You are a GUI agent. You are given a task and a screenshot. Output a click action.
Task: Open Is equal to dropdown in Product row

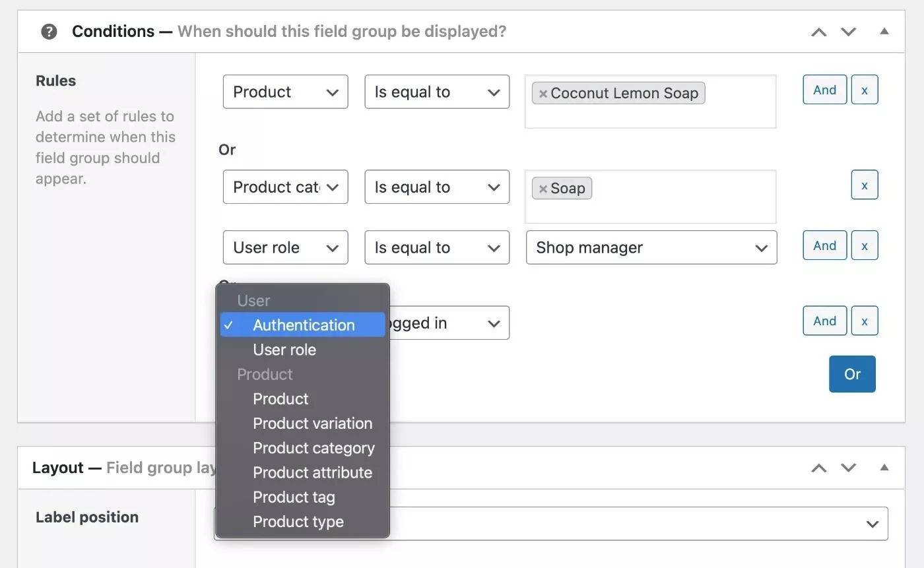(x=437, y=92)
